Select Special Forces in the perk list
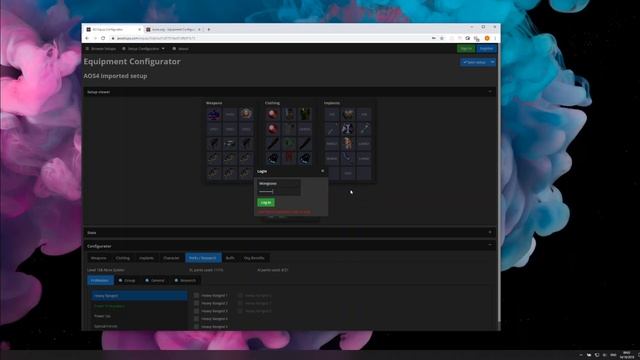Image resolution: width=640 pixels, height=360 pixels. pyautogui.click(x=139, y=326)
